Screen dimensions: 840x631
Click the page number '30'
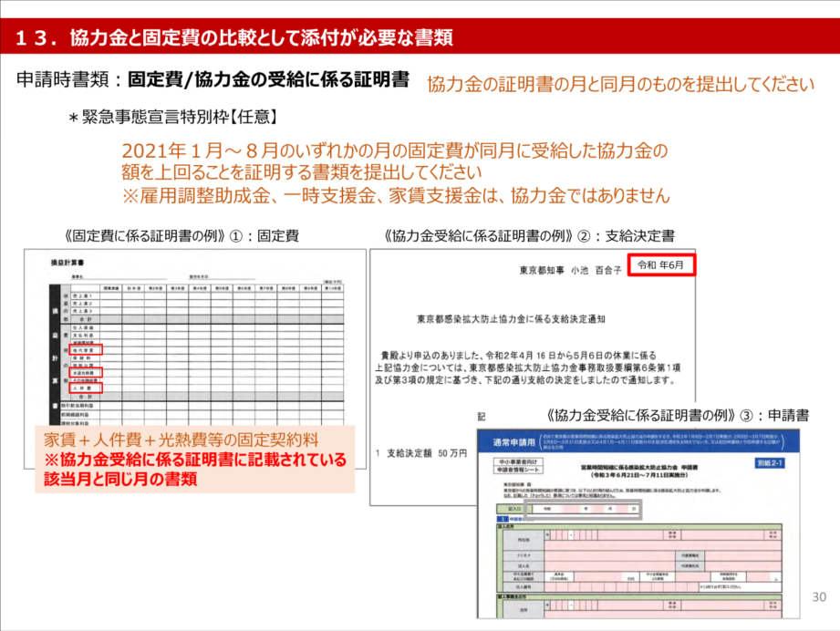(819, 596)
